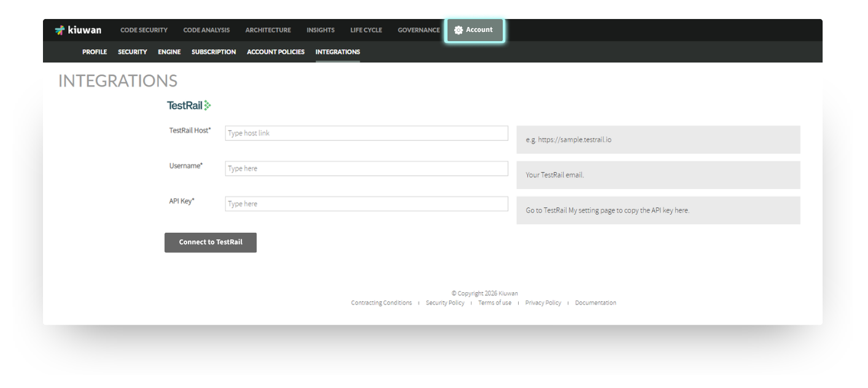The height and width of the screenshot is (388, 868).
Task: Open the Privacy Policy link
Action: [x=543, y=302]
